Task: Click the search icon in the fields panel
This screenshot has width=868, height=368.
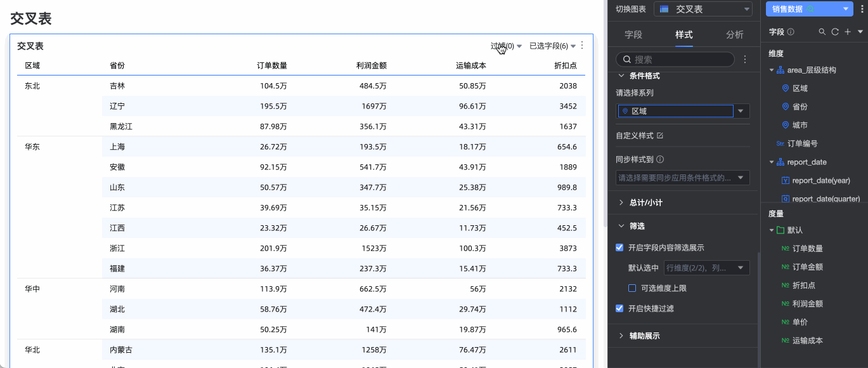Action: click(822, 32)
